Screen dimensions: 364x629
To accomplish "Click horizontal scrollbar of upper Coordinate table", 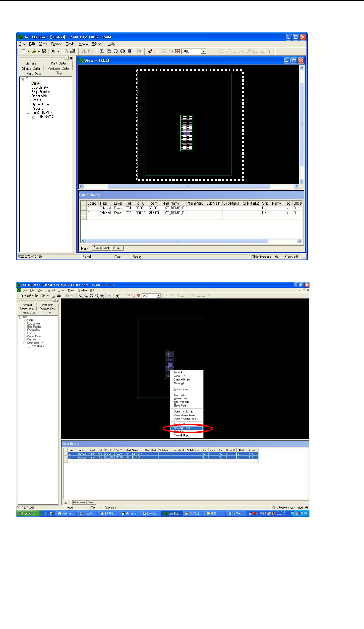I will pos(191,241).
